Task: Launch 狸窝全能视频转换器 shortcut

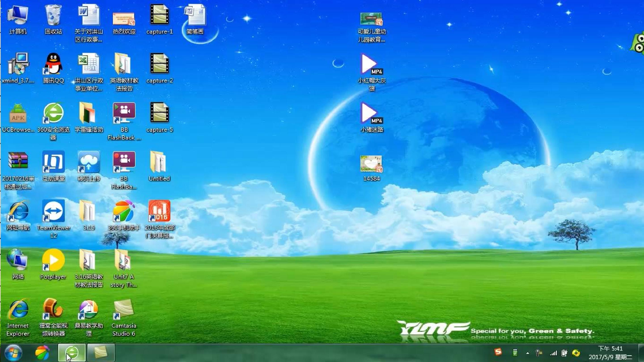Action: pyautogui.click(x=53, y=317)
